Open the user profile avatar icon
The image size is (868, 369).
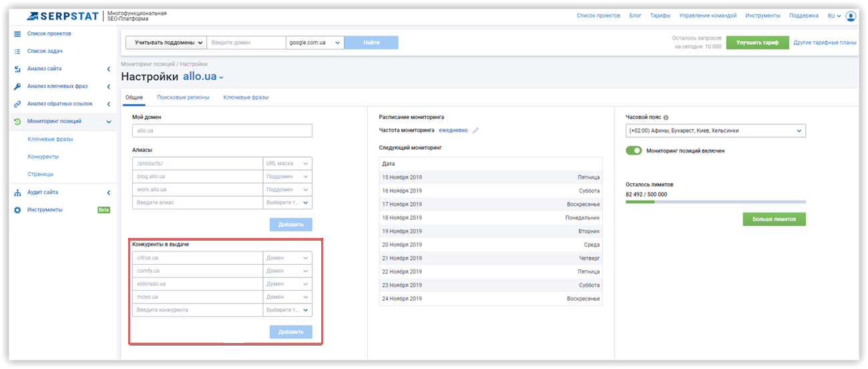851,16
